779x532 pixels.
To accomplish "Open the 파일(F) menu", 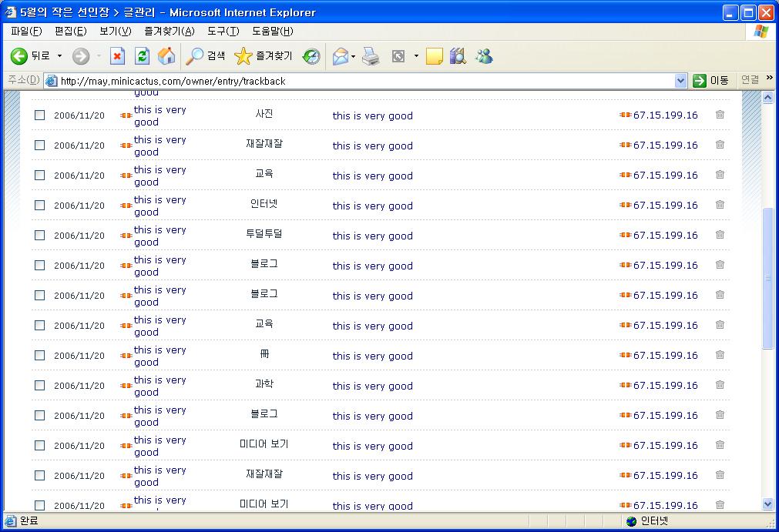I will pyautogui.click(x=26, y=32).
